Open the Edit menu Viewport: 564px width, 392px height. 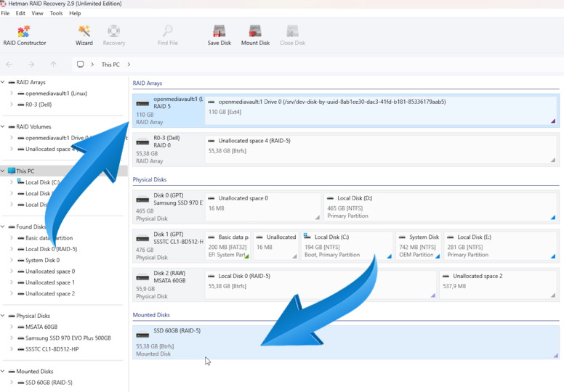tap(20, 13)
